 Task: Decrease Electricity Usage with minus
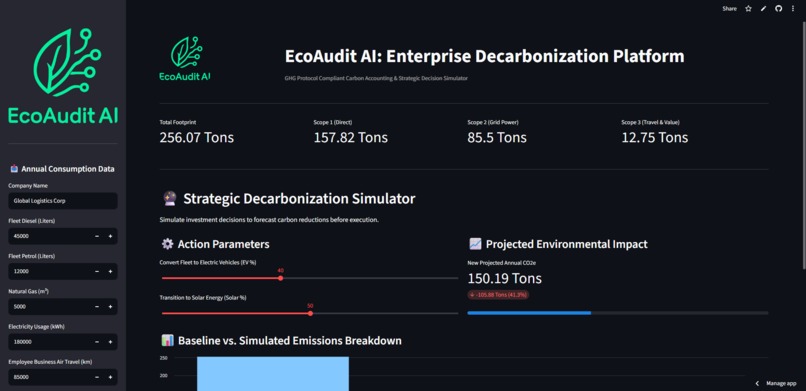pyautogui.click(x=97, y=342)
